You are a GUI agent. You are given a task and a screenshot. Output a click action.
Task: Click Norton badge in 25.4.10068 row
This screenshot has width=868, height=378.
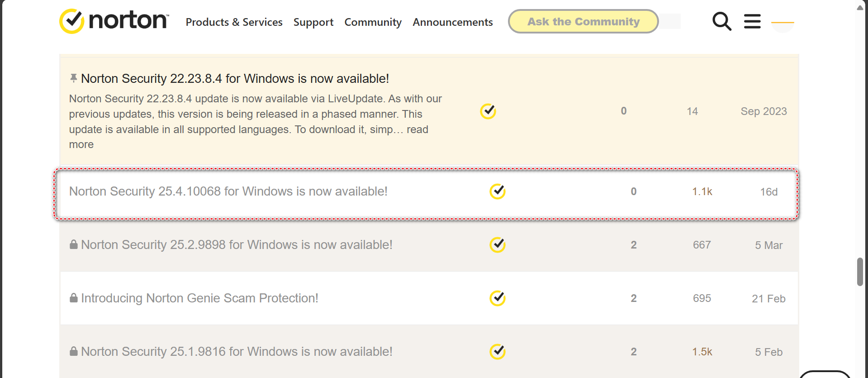498,191
